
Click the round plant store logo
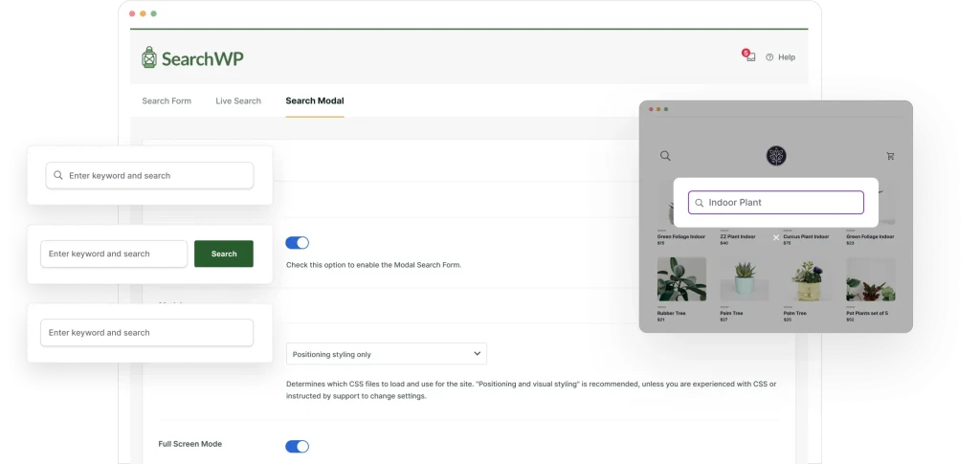pos(775,156)
